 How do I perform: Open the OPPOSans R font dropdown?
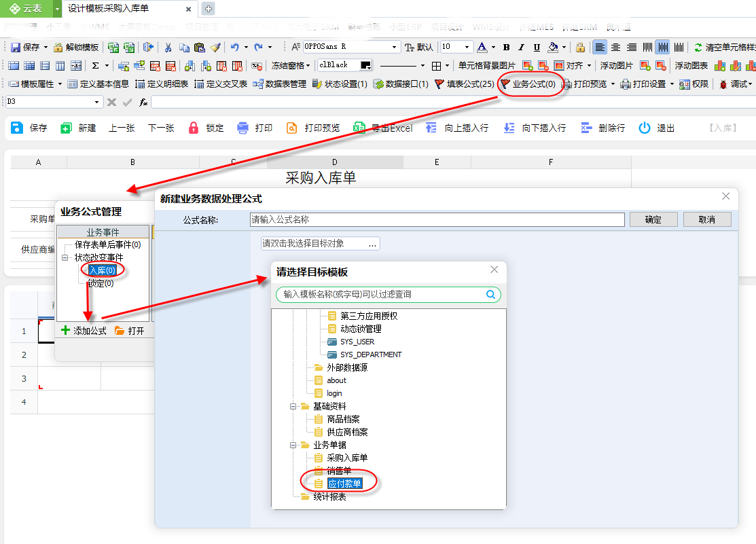click(x=394, y=47)
